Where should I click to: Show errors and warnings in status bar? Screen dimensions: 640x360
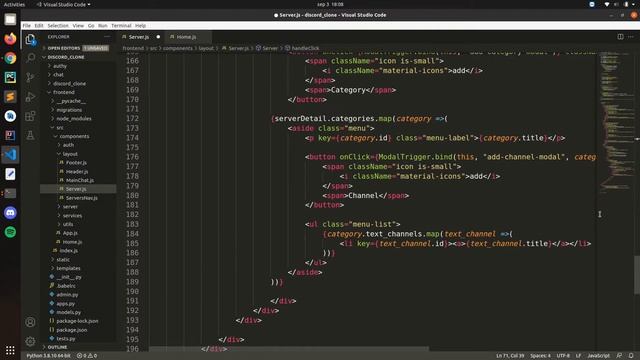tap(87, 356)
